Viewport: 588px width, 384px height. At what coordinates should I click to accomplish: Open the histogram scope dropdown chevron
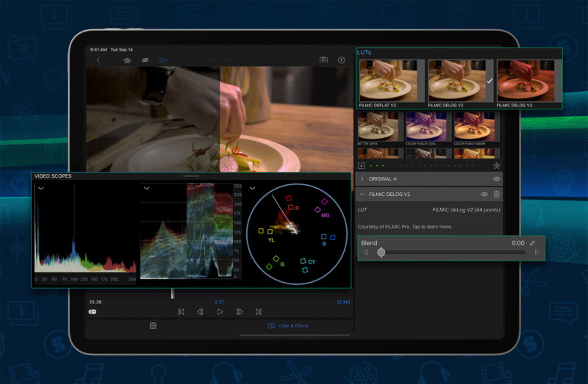[41, 188]
